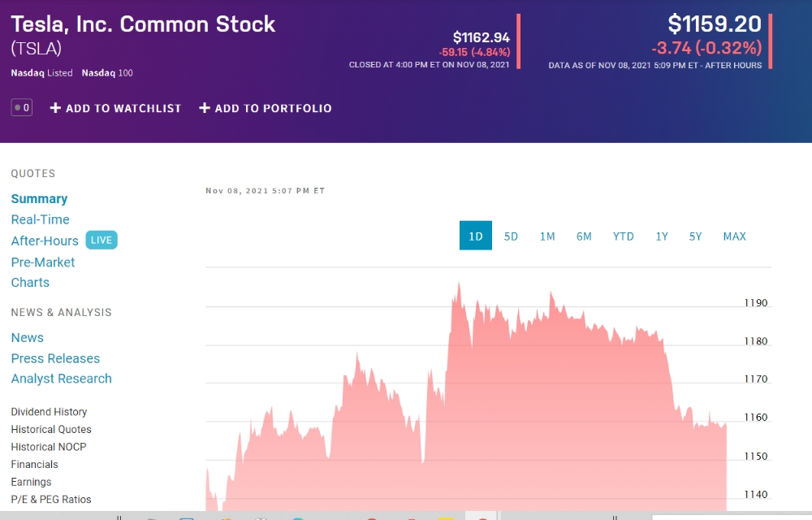Open the Real-Time quotes page

point(40,219)
